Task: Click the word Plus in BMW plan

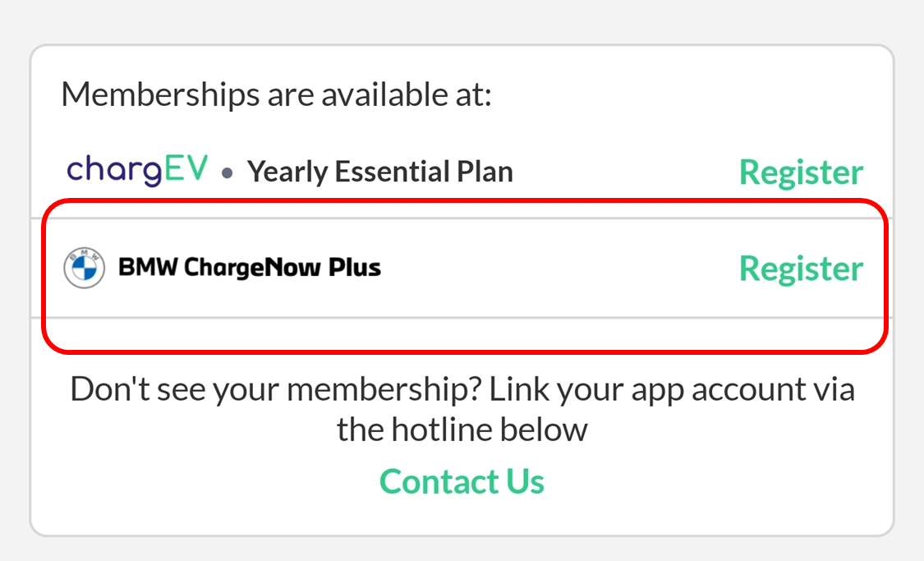Action: 355,267
